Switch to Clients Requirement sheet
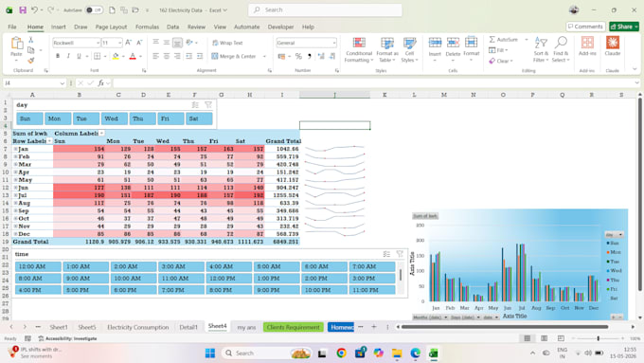644x363 pixels. (x=294, y=327)
